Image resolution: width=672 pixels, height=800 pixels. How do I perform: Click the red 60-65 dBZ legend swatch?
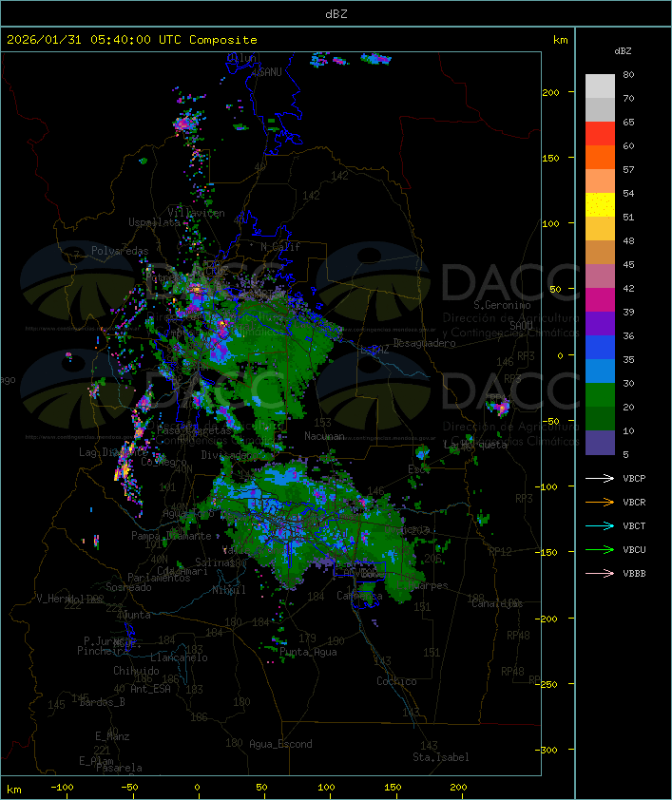click(600, 134)
